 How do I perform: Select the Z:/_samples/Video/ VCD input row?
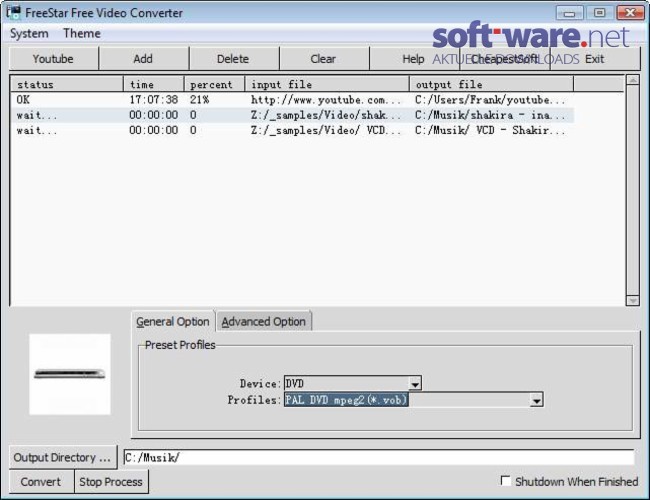pyautogui.click(x=326, y=131)
